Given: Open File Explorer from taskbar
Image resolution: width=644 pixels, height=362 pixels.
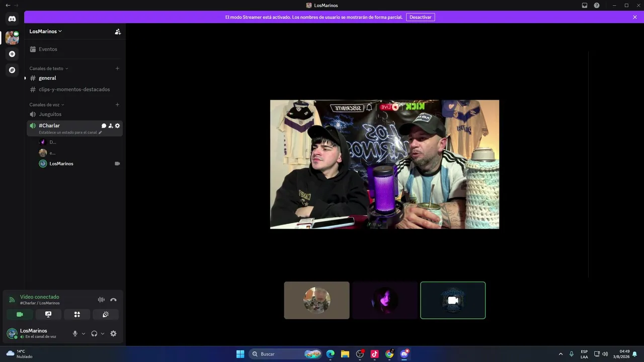Looking at the screenshot, I should click(345, 354).
